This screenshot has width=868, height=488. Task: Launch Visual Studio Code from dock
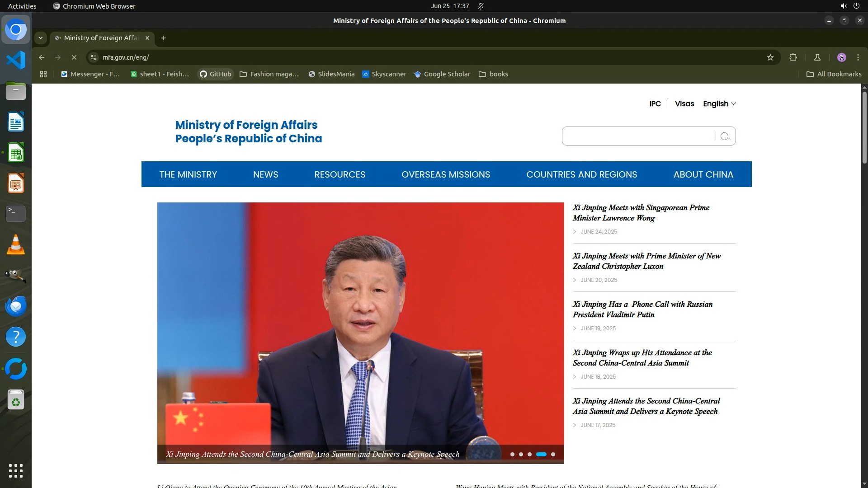click(x=16, y=60)
